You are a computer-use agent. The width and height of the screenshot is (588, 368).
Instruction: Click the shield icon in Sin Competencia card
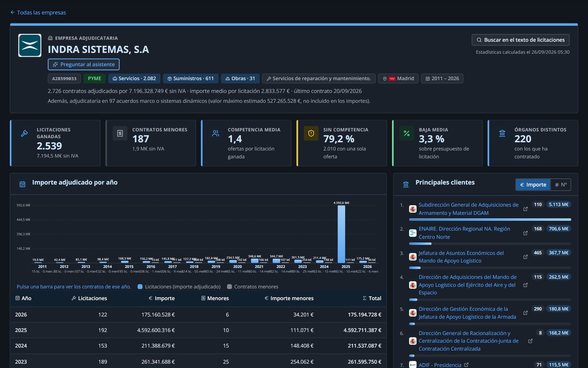[311, 133]
